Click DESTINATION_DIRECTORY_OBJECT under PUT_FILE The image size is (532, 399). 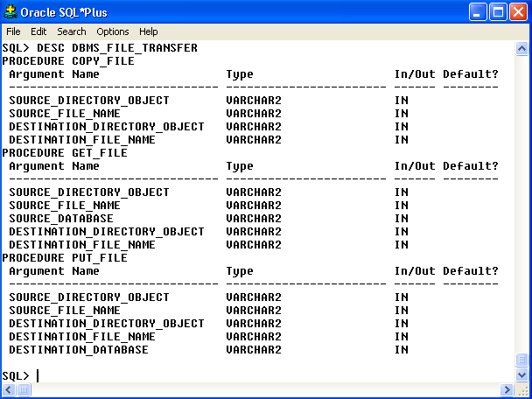click(x=107, y=324)
